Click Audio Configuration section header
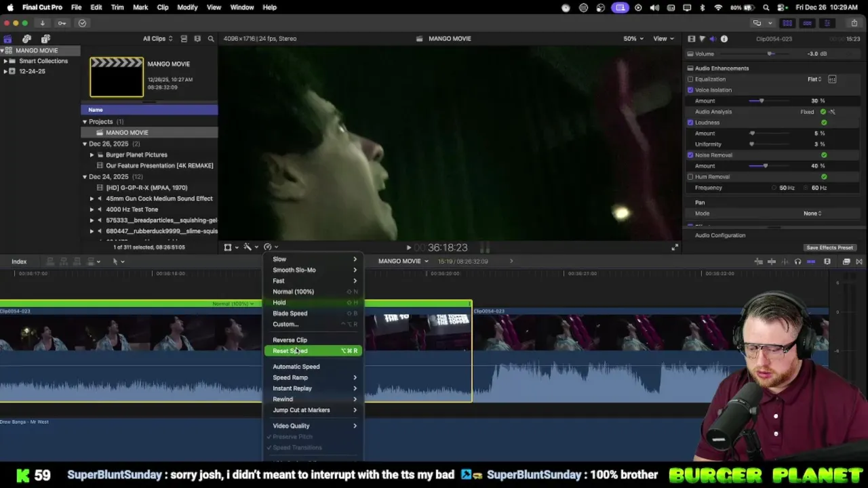Viewport: 868px width, 488px height. (719, 235)
